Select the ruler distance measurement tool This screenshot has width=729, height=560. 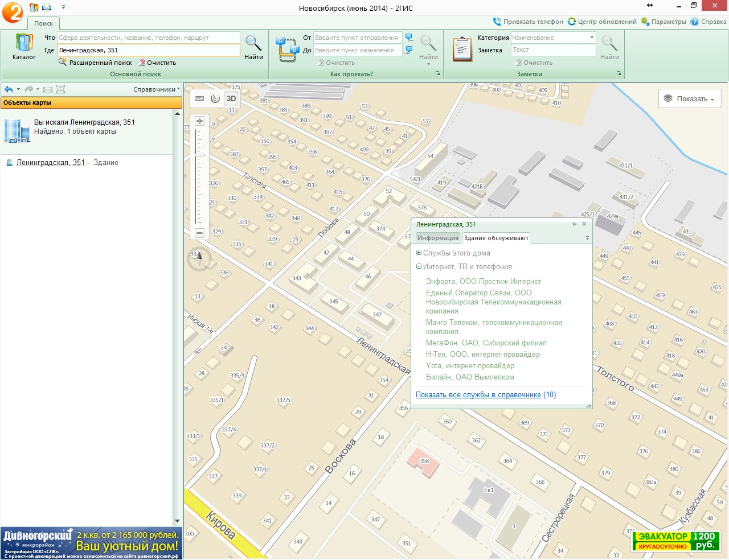(x=199, y=98)
